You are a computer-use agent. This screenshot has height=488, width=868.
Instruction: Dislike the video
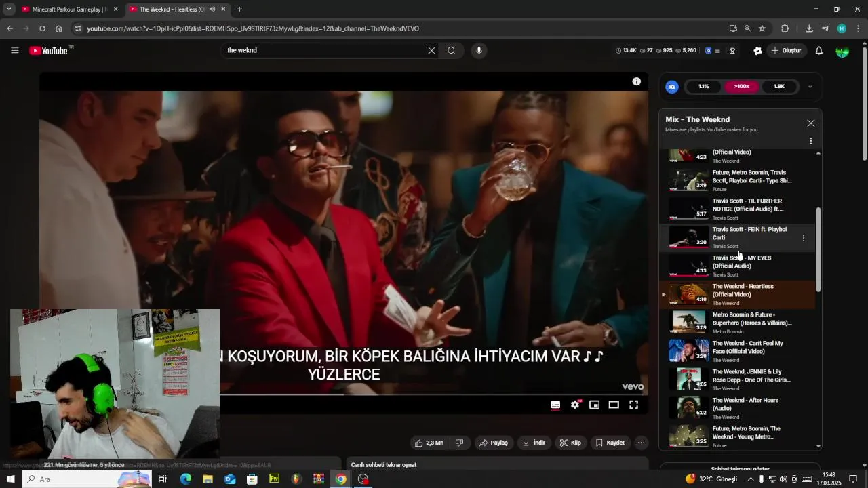[459, 443]
